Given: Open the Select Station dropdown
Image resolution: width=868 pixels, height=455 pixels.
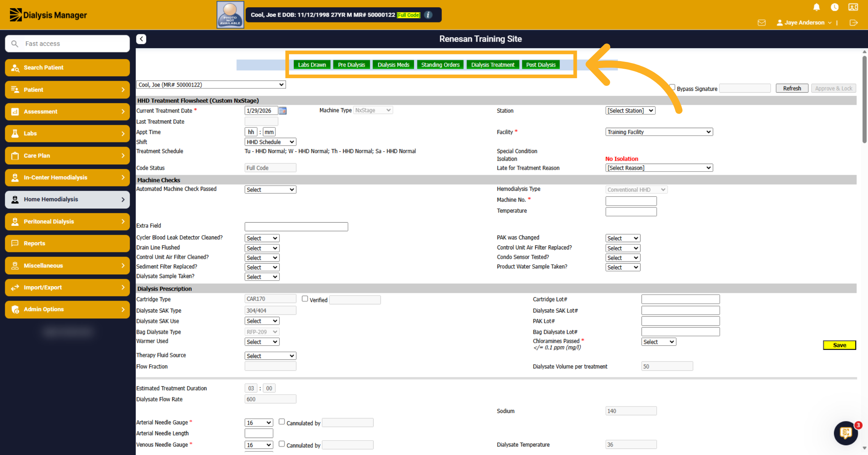Looking at the screenshot, I should coord(630,111).
